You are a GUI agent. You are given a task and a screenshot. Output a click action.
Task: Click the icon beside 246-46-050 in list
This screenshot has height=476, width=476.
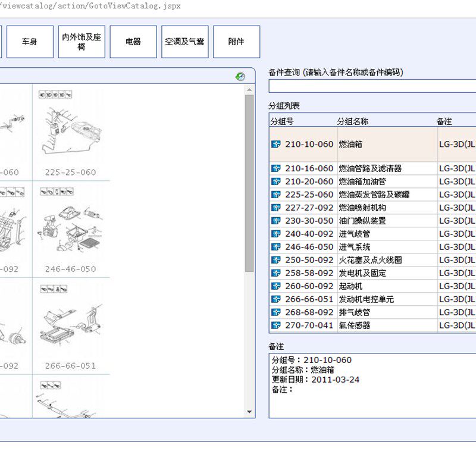pyautogui.click(x=275, y=246)
